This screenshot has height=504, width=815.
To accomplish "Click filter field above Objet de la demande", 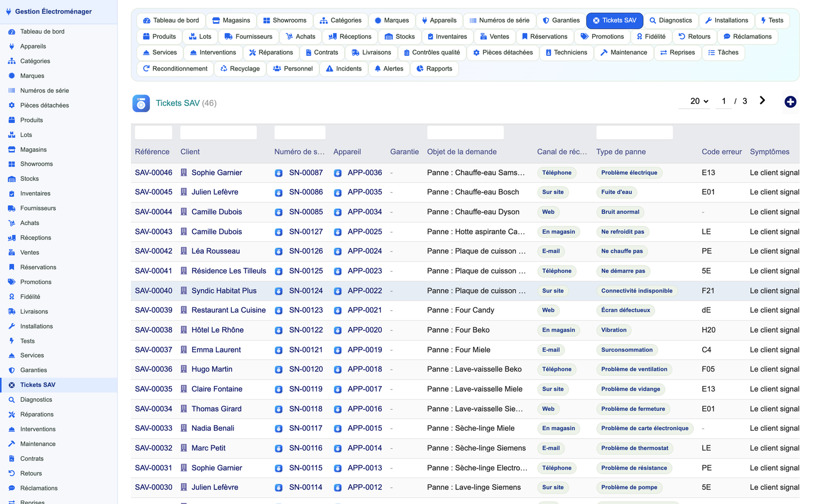I will pyautogui.click(x=465, y=132).
